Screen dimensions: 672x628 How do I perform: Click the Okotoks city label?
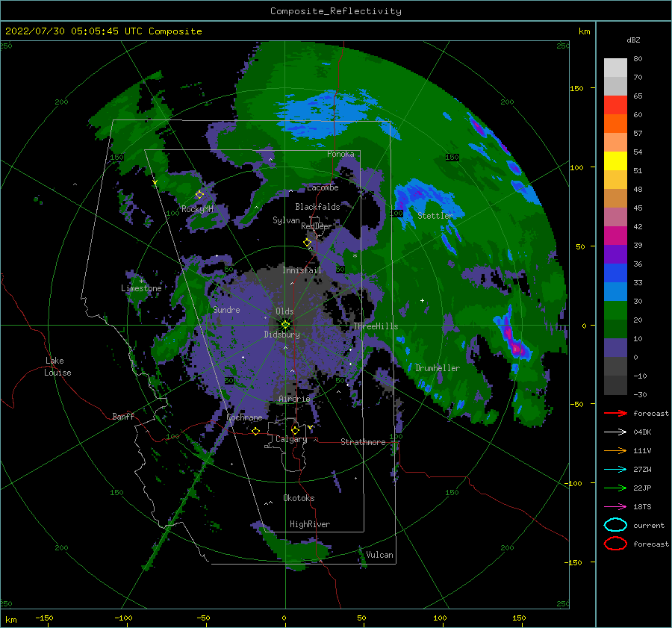[299, 498]
